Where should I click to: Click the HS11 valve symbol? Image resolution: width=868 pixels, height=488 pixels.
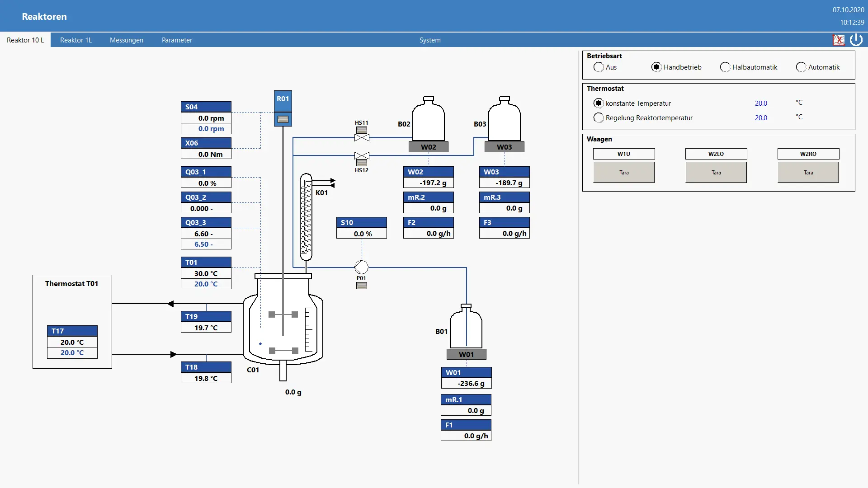(x=362, y=137)
